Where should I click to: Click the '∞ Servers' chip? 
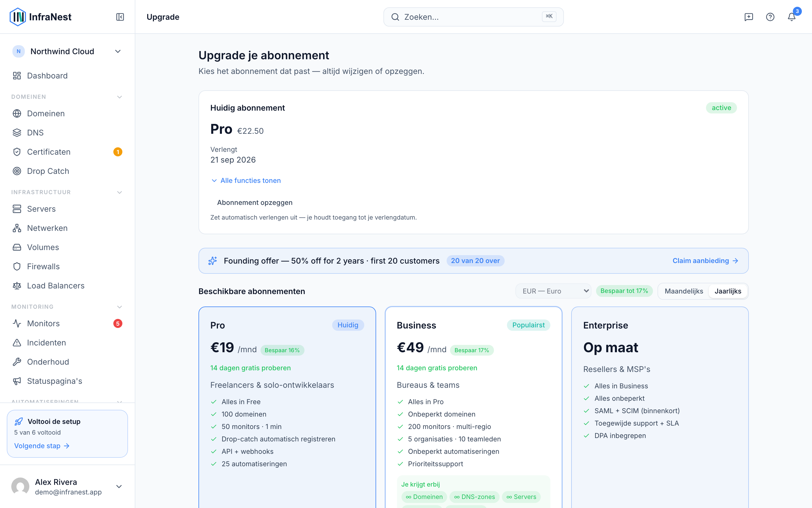coord(521,497)
